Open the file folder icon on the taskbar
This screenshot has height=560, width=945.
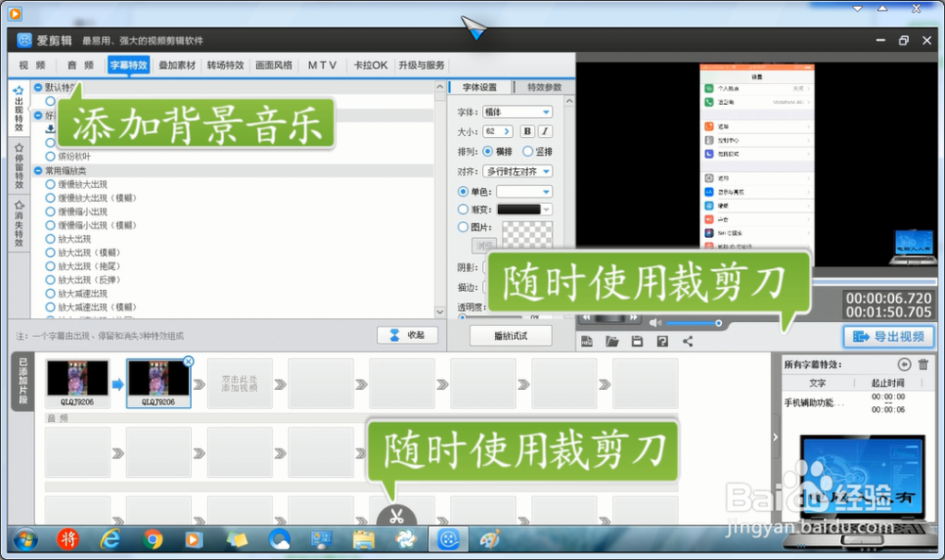[364, 539]
